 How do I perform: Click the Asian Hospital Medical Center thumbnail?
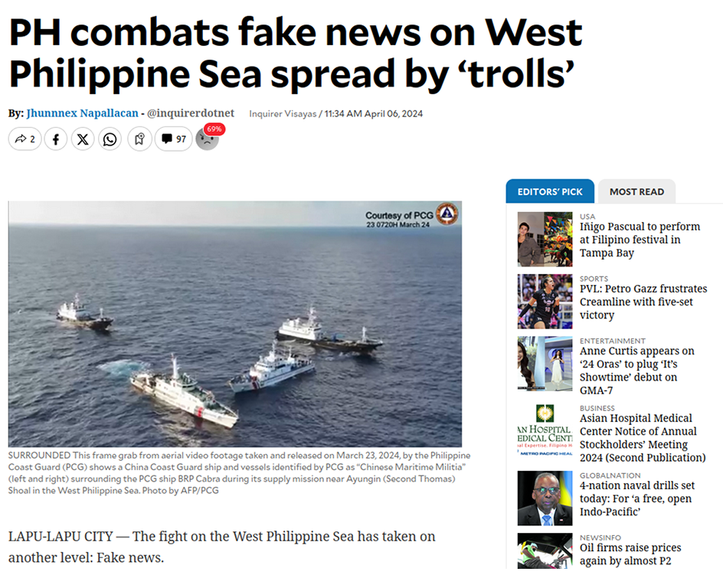[x=545, y=431]
